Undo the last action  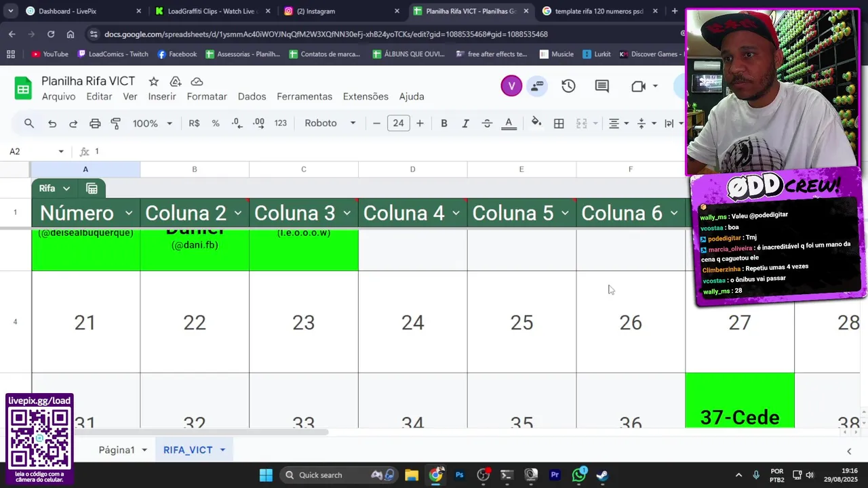52,123
